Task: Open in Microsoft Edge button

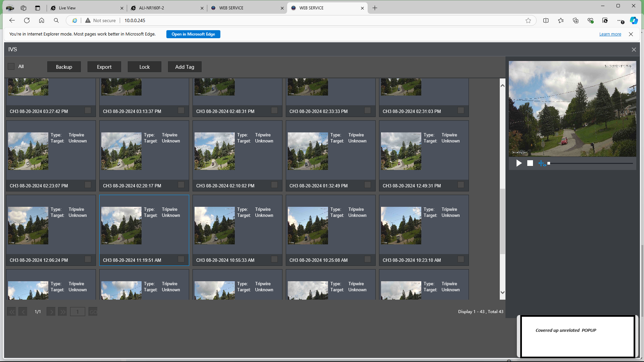Action: pos(193,34)
